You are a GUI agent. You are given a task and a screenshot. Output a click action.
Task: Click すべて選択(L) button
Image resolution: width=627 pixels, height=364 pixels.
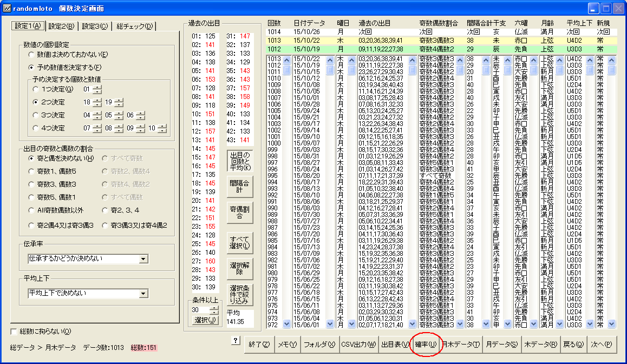point(240,242)
